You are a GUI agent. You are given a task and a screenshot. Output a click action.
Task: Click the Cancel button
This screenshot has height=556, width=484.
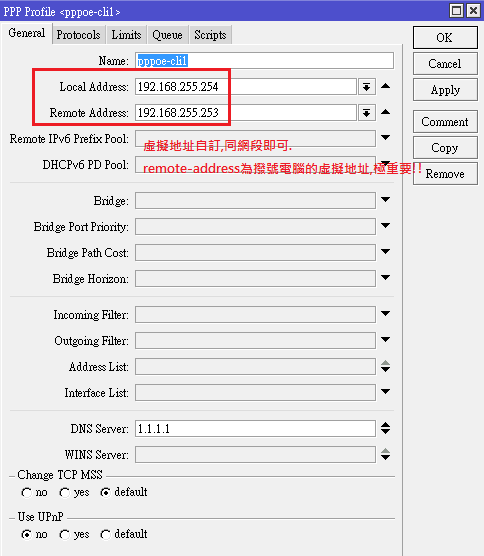445,64
